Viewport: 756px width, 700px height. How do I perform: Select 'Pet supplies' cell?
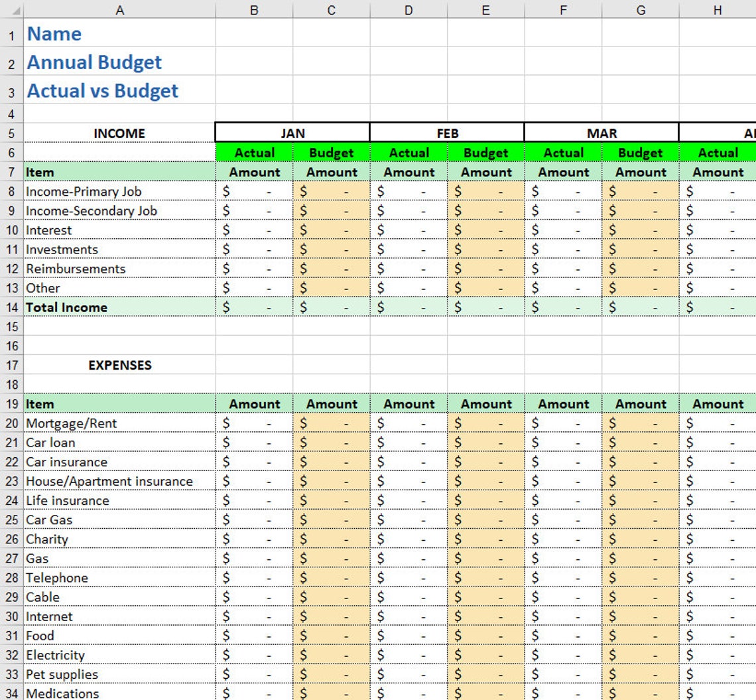[119, 673]
